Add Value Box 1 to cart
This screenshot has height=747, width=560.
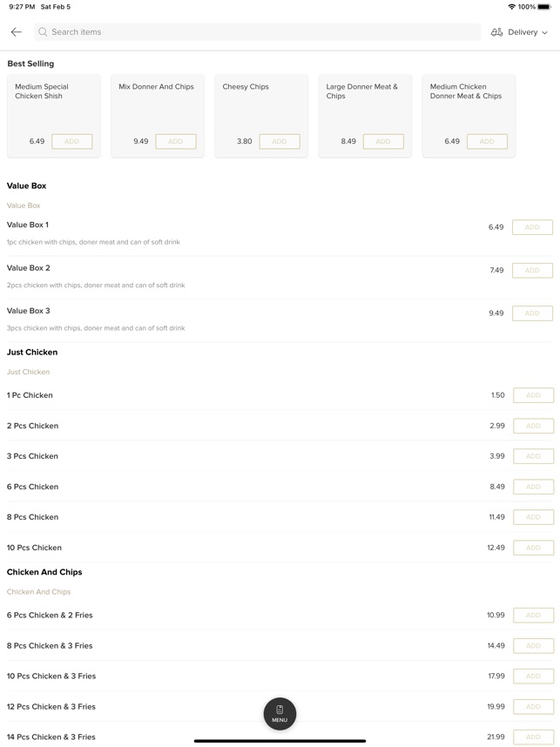point(532,227)
